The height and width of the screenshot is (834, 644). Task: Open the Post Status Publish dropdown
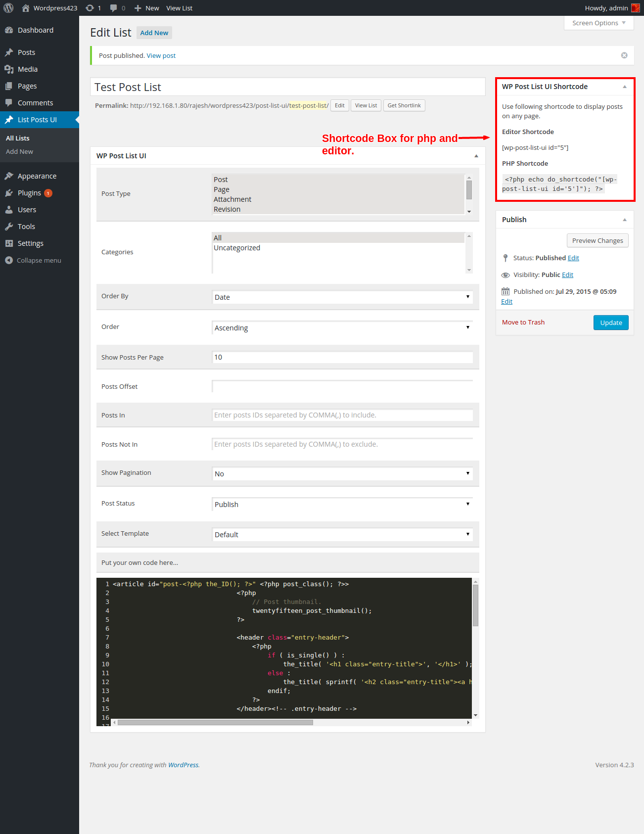(342, 504)
